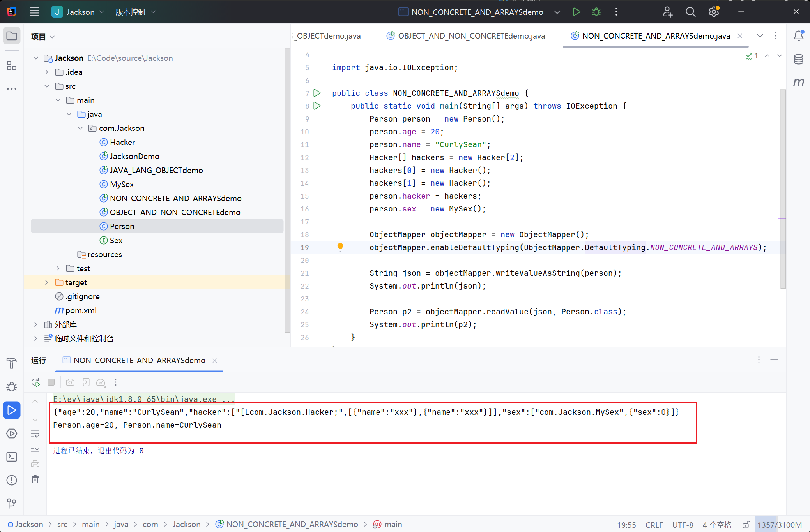This screenshot has height=532, width=810.
Task: Toggle the Project tool window folder icon
Action: point(12,36)
